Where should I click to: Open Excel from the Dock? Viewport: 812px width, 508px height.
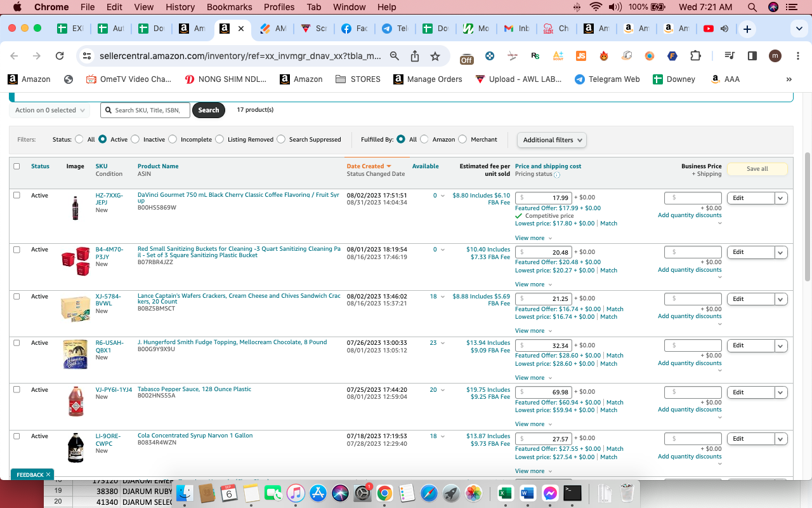click(x=506, y=493)
